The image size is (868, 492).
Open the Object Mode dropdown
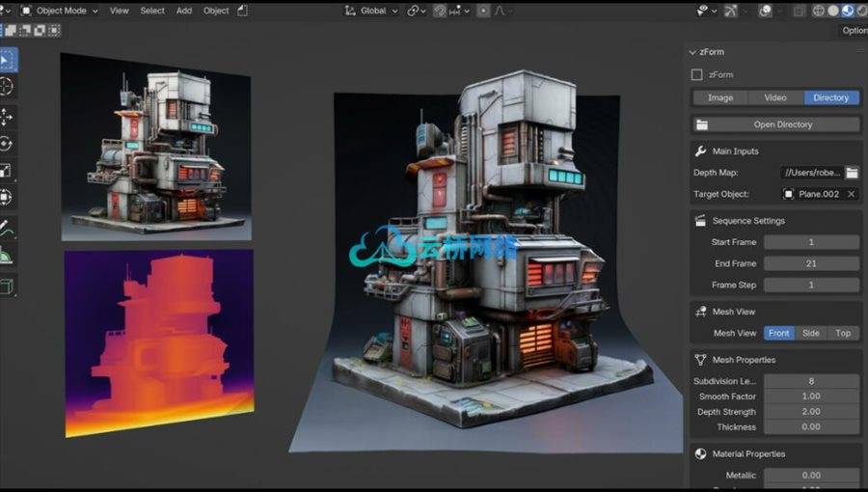coord(59,11)
